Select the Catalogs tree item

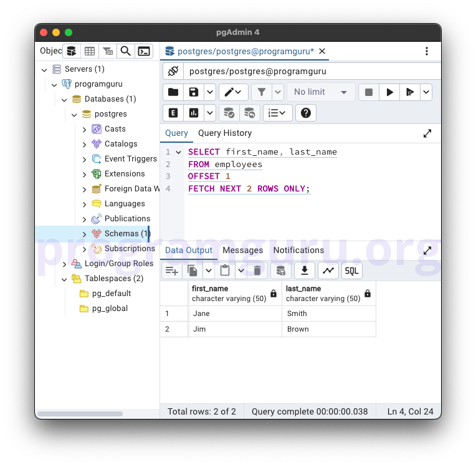pos(121,143)
